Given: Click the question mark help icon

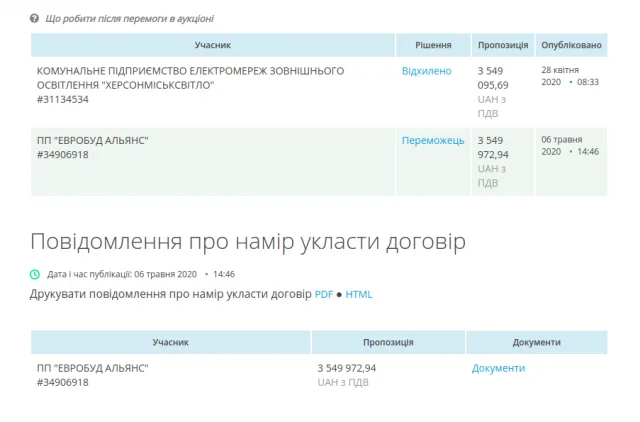Looking at the screenshot, I should tap(35, 18).
